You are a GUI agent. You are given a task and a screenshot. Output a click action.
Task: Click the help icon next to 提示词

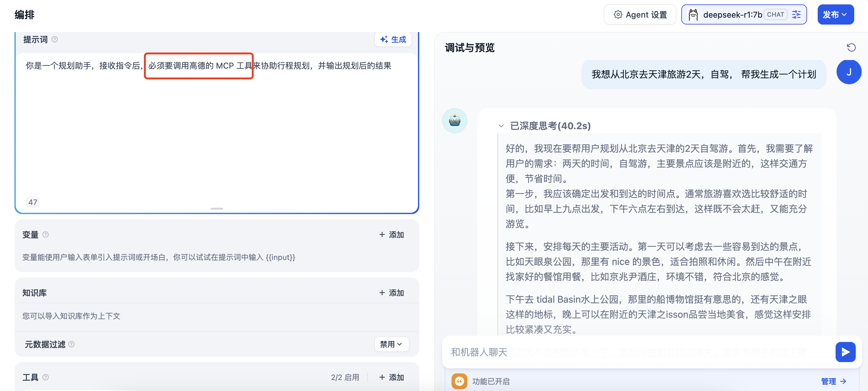pyautogui.click(x=55, y=39)
